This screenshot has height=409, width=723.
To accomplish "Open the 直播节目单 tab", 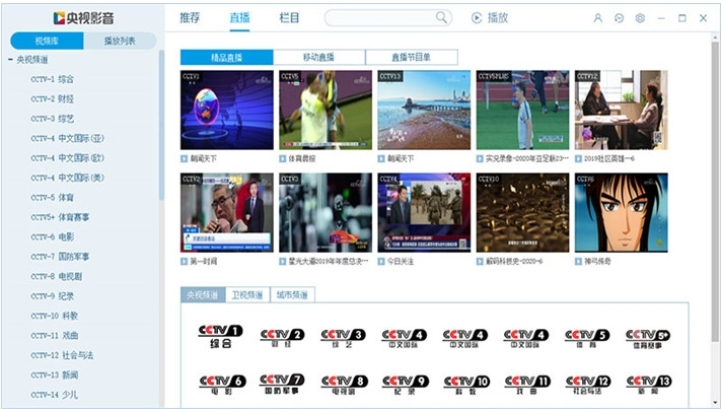I will pyautogui.click(x=411, y=57).
